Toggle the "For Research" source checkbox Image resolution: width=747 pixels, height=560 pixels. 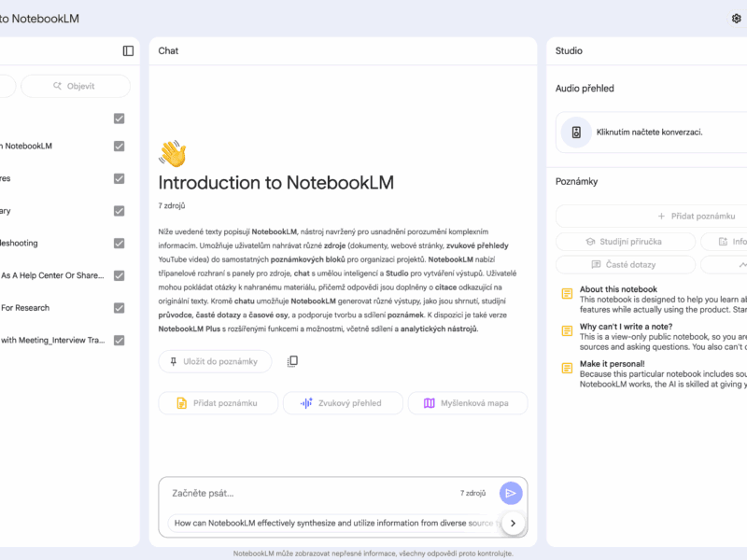(x=120, y=308)
